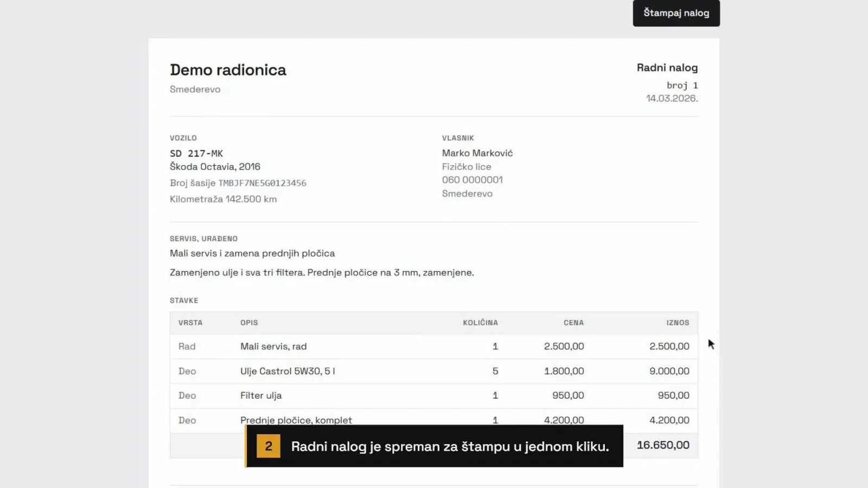This screenshot has height=488, width=868.
Task: Click the 'Prednje pločice, komplet' item
Action: point(296,420)
